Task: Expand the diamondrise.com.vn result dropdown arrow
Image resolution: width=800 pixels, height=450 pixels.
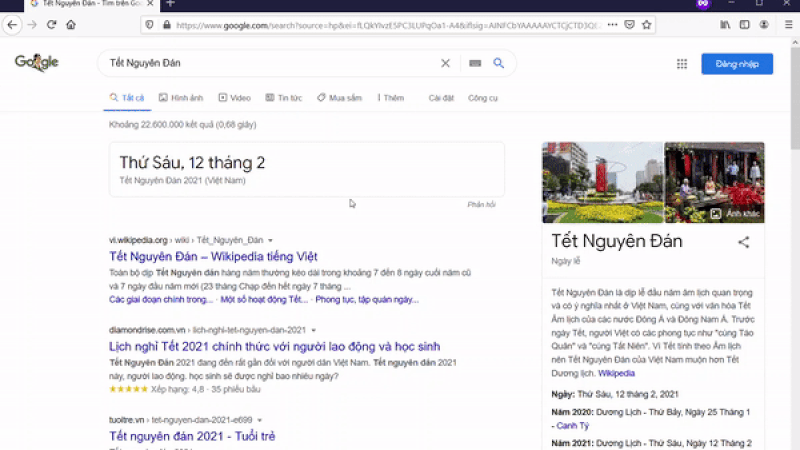Action: pos(313,330)
